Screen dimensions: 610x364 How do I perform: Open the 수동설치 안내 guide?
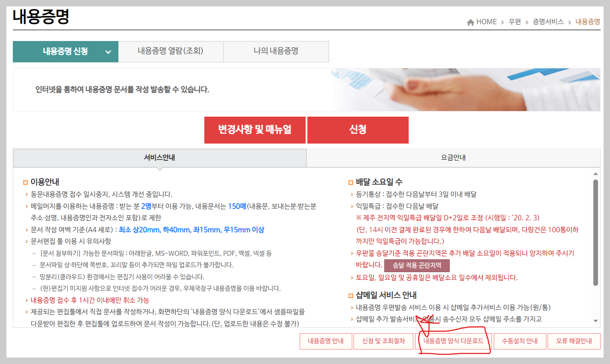(x=520, y=341)
